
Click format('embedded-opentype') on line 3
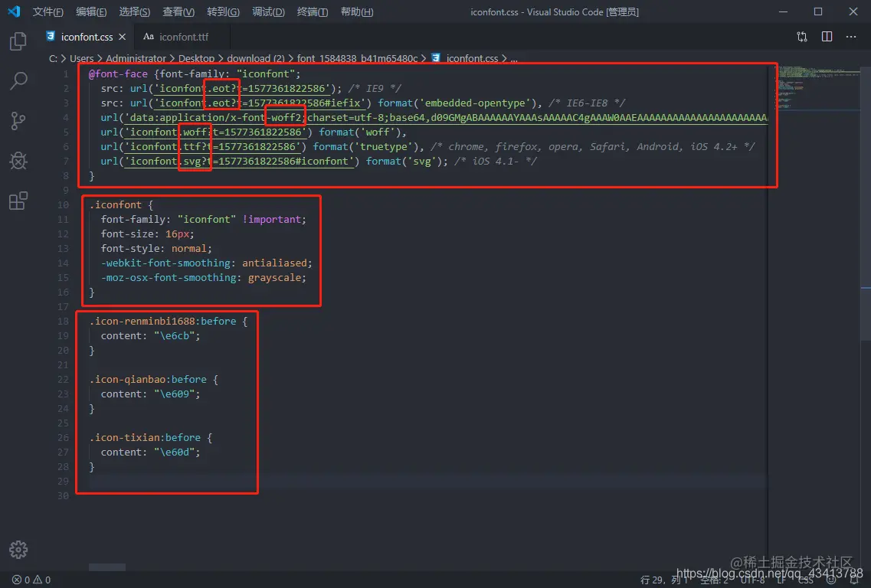(457, 103)
